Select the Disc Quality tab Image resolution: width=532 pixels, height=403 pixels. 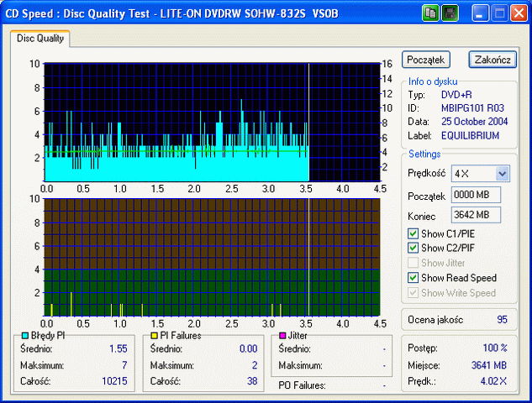(40, 38)
